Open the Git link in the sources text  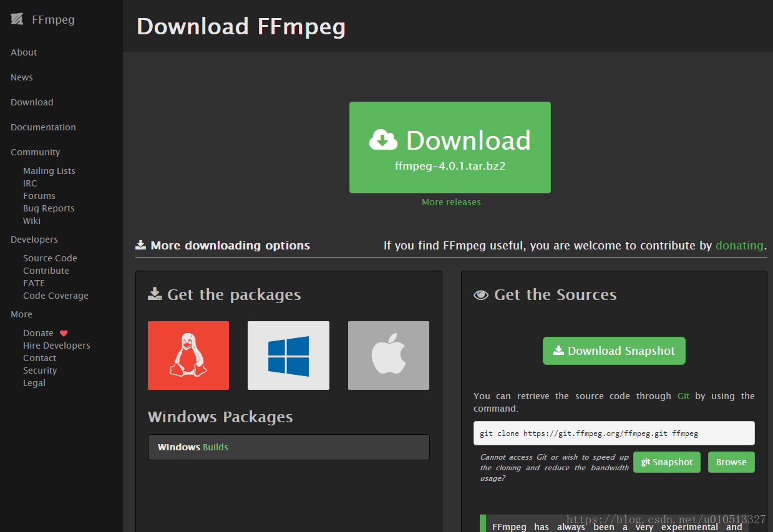coord(683,395)
